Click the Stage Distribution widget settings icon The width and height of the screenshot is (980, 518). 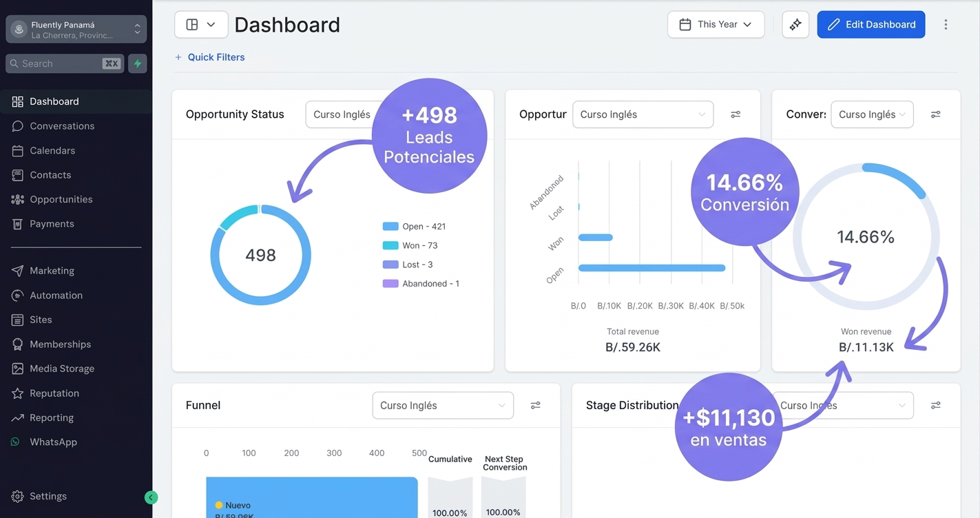click(x=935, y=406)
